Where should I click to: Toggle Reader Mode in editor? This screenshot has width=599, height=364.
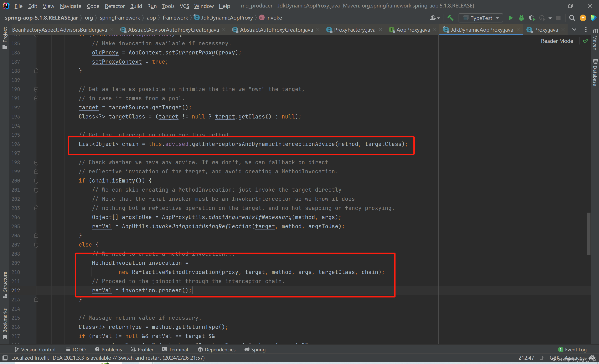click(x=557, y=41)
